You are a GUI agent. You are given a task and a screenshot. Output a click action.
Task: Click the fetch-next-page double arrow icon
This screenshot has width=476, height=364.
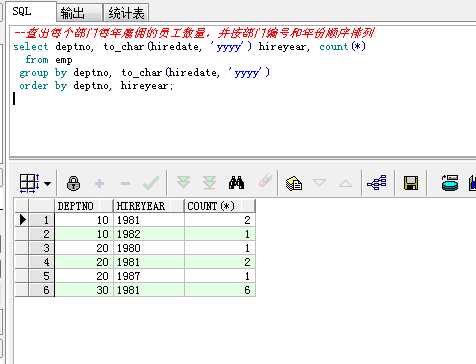pos(183,183)
